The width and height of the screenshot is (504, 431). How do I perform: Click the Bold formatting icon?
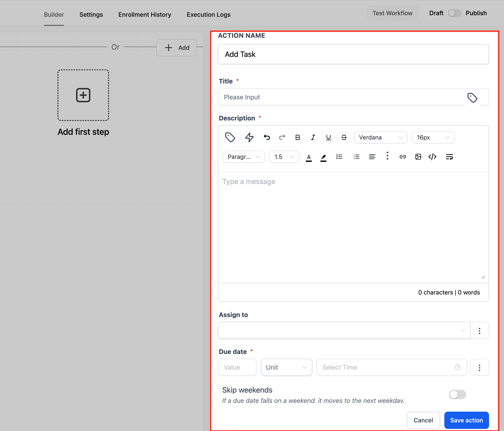click(x=297, y=138)
